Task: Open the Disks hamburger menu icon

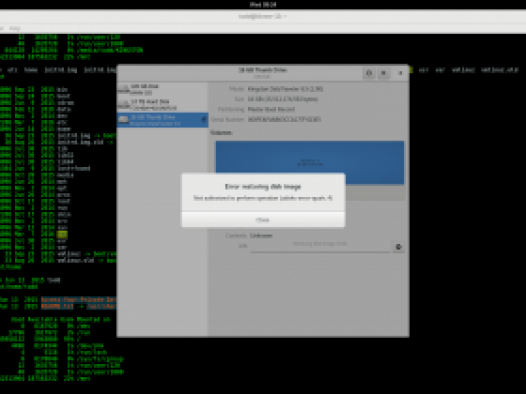Action: (x=383, y=73)
